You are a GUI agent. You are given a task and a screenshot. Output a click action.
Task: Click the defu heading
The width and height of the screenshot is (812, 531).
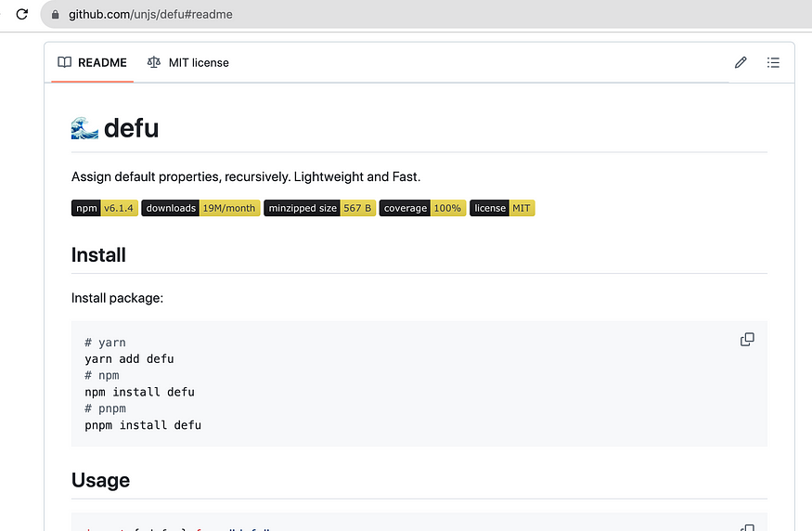[131, 128]
